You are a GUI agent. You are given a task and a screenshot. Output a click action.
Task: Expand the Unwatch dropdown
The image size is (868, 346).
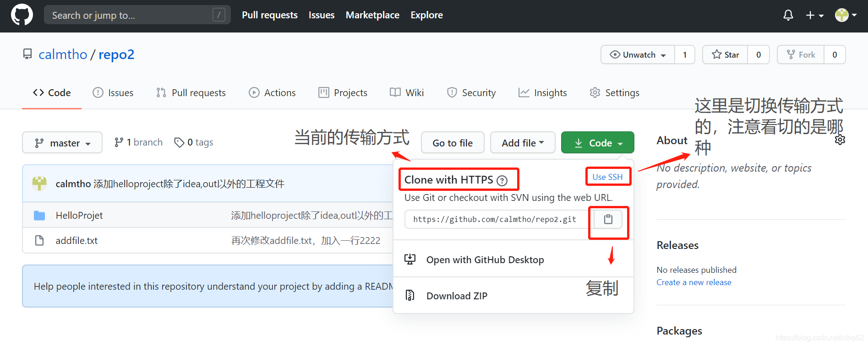coord(638,54)
